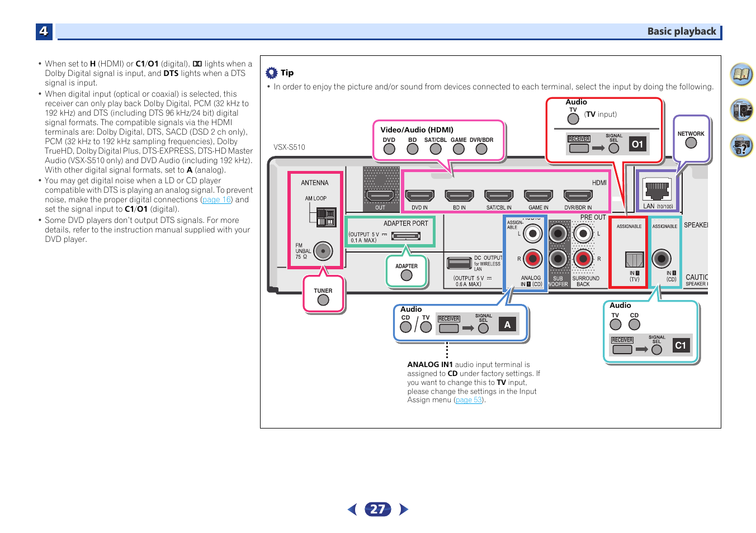Click the 'ANALOG IN1' bold note text
Viewport: 756px width, 533px height.
[x=430, y=364]
